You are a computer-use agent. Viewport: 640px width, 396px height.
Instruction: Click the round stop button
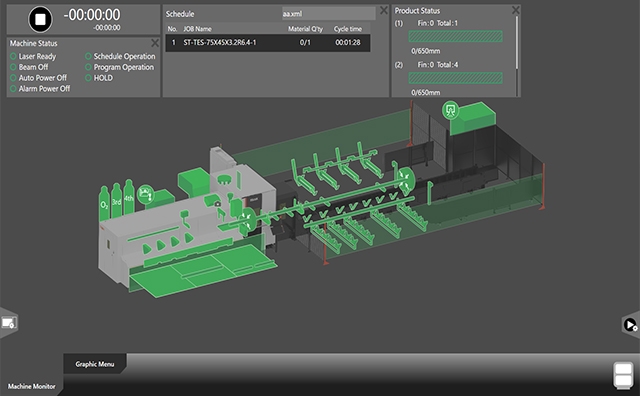(x=40, y=19)
